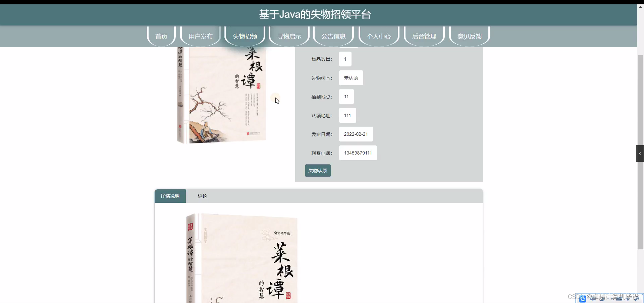Click the 物品数量: label
The image size is (644, 303).
pos(322,59)
